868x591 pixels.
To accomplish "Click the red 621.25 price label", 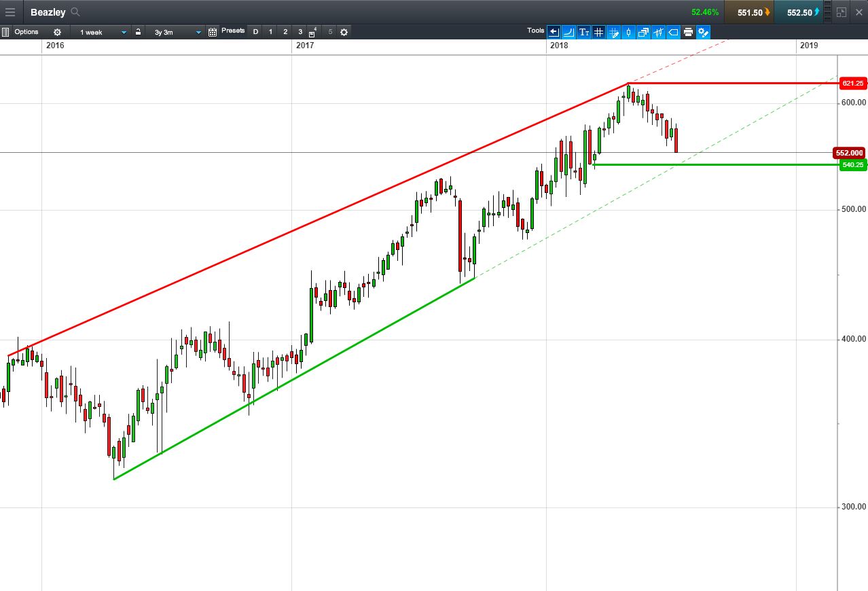I will 852,83.
